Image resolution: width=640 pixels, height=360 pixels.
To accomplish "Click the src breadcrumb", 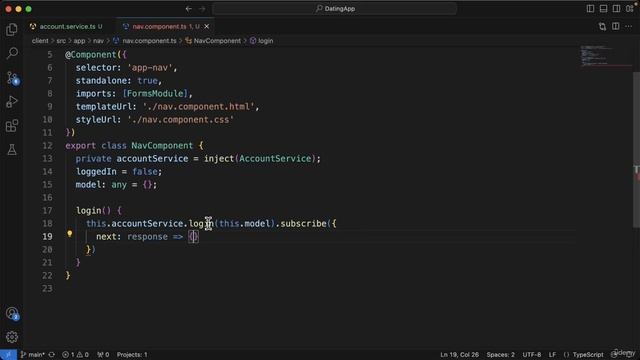I will pyautogui.click(x=61, y=41).
